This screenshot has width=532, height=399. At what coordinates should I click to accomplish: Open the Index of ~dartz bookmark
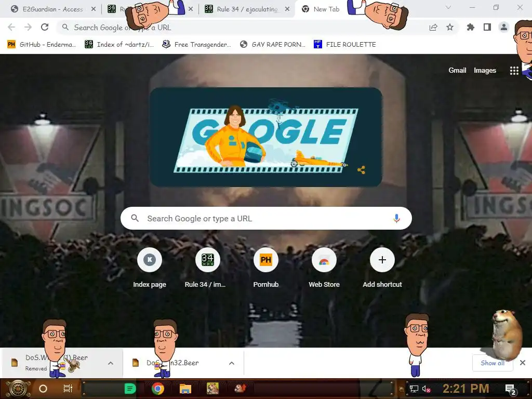click(x=119, y=45)
